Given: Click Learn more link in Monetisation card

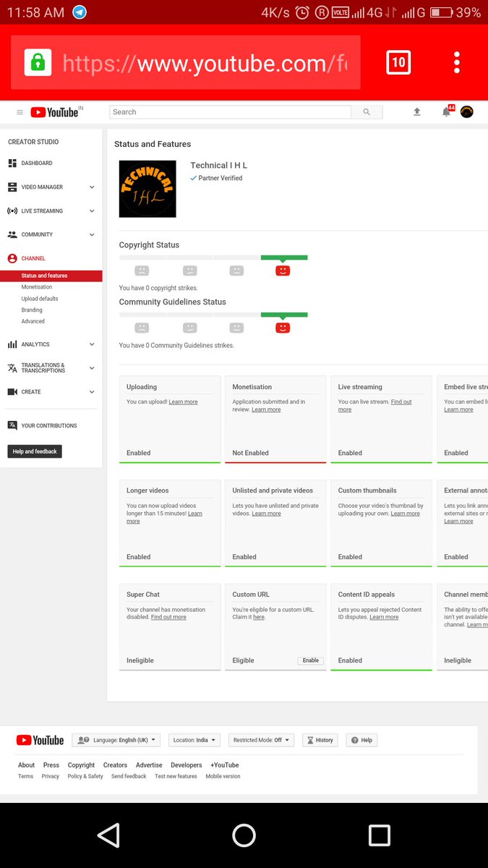Looking at the screenshot, I should pos(266,409).
